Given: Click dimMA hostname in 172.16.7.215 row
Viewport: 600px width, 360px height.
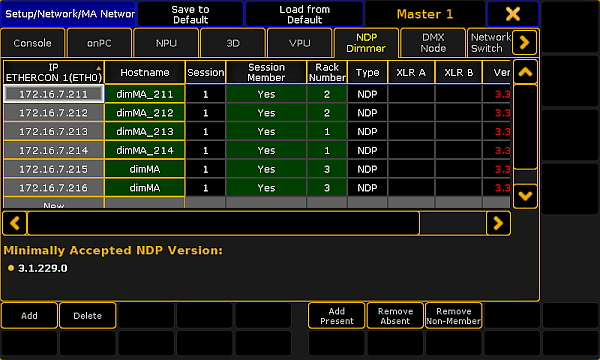Looking at the screenshot, I should coord(145,169).
